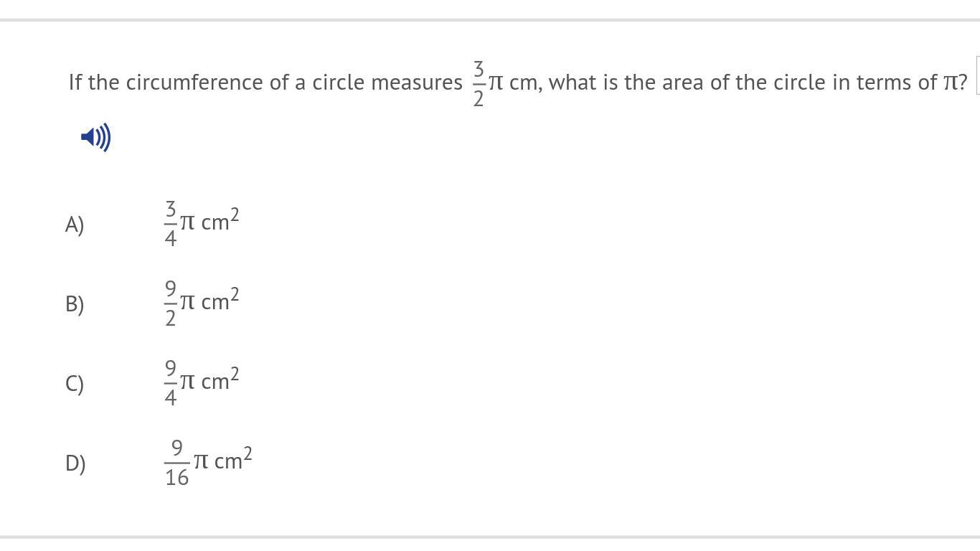Select answer choice letter A)
Viewport: 980px width, 551px height.
click(x=75, y=225)
